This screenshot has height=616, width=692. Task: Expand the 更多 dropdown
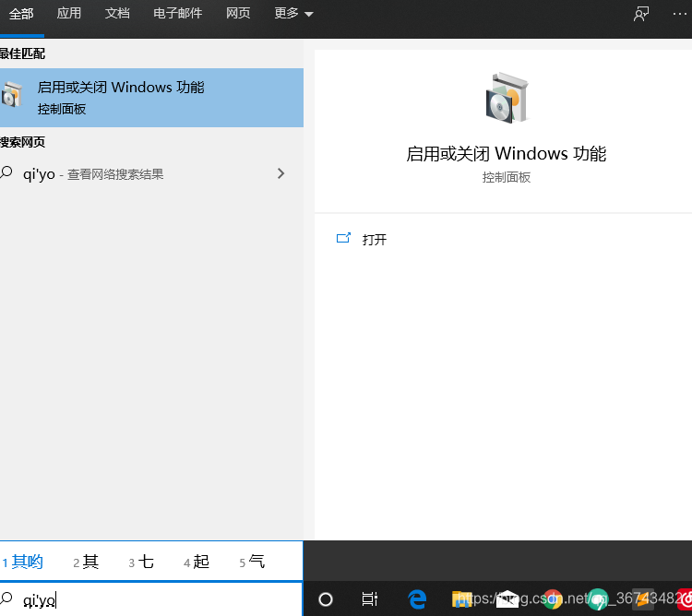tap(293, 13)
